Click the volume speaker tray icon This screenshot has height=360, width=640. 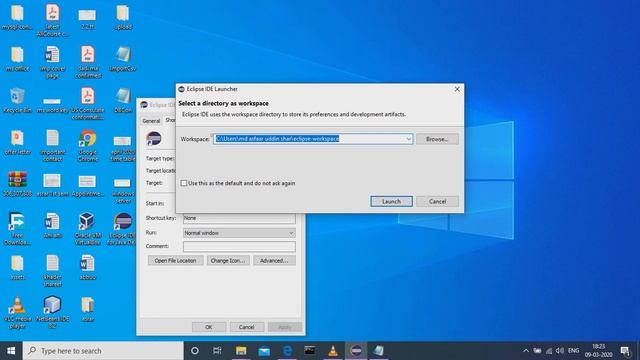coord(560,351)
